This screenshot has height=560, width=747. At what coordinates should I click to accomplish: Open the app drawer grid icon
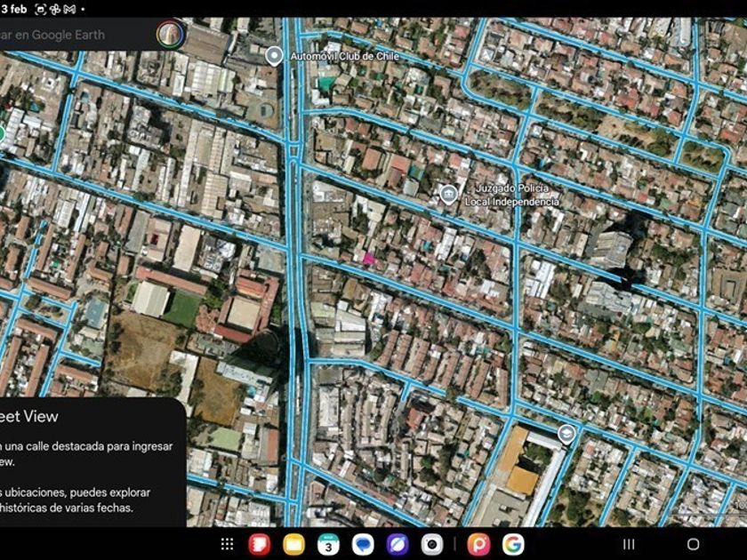tap(228, 544)
